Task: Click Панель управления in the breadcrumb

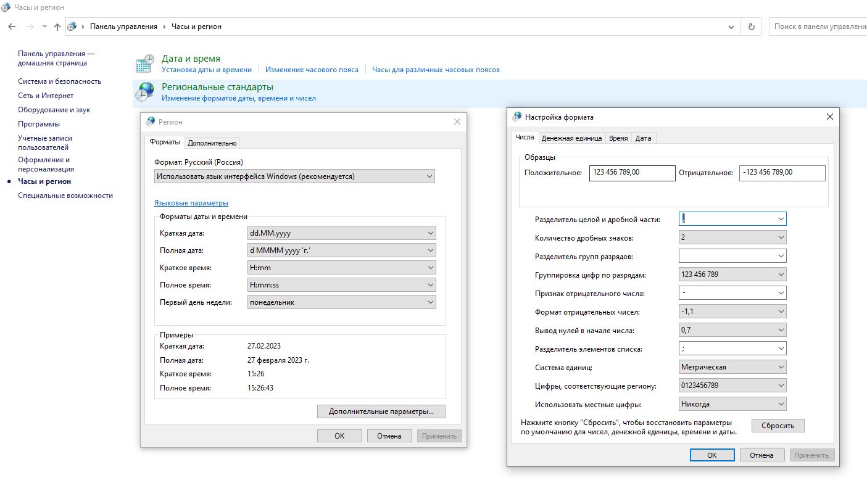Action: click(x=123, y=27)
